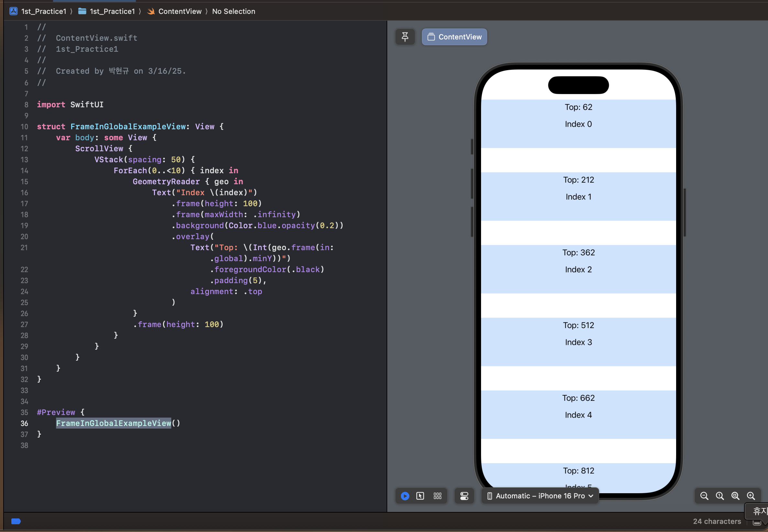The image size is (768, 532).
Task: Zoom out the preview canvas
Action: coord(704,496)
